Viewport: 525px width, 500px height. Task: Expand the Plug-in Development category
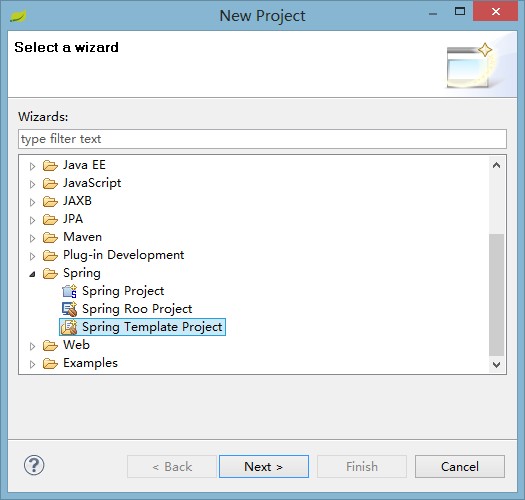coord(32,256)
